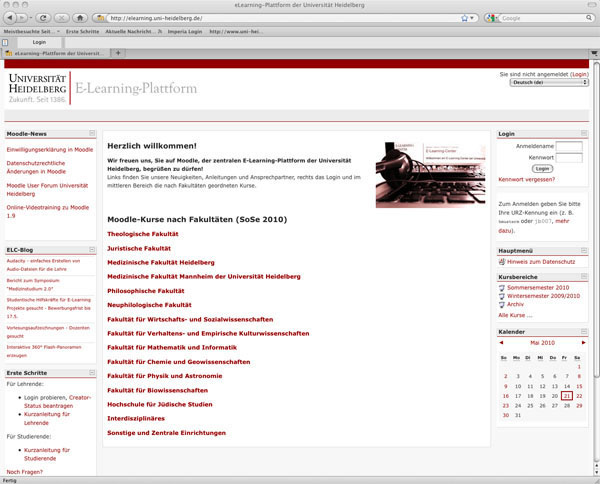The image size is (600, 484).
Task: Collapse the ELC-Blog block
Action: pos(92,248)
